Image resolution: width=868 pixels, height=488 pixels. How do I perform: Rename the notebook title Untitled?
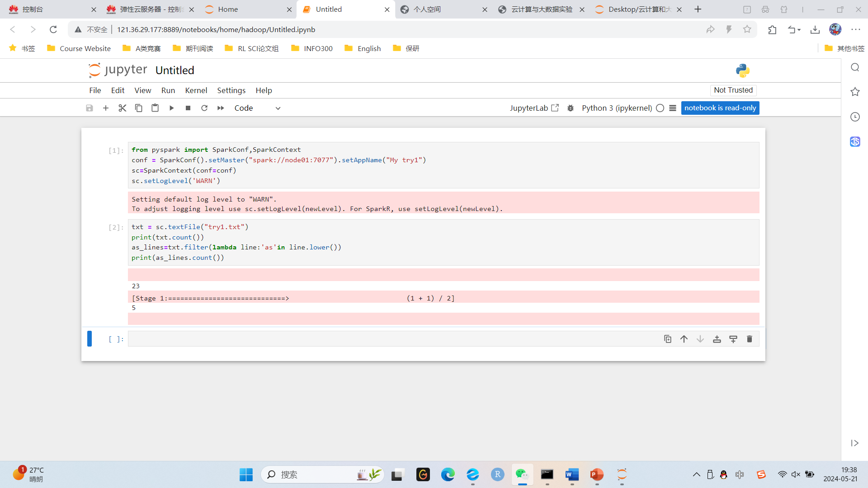tap(175, 70)
